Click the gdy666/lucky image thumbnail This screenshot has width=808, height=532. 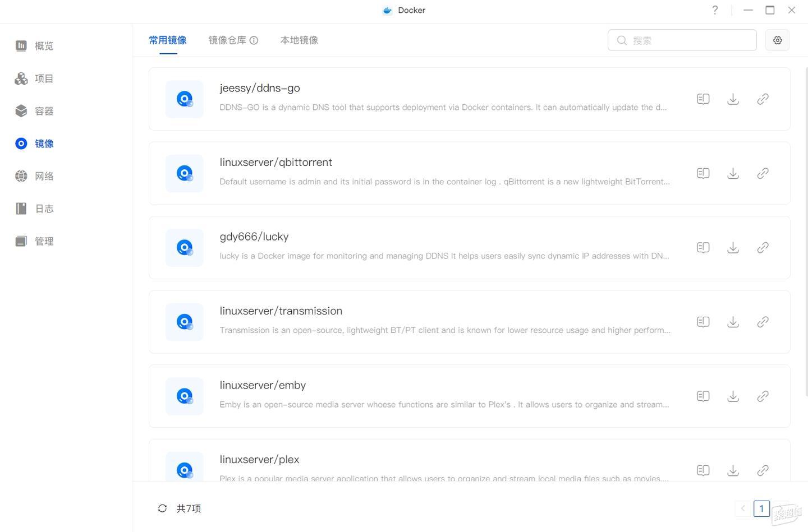[x=184, y=248]
